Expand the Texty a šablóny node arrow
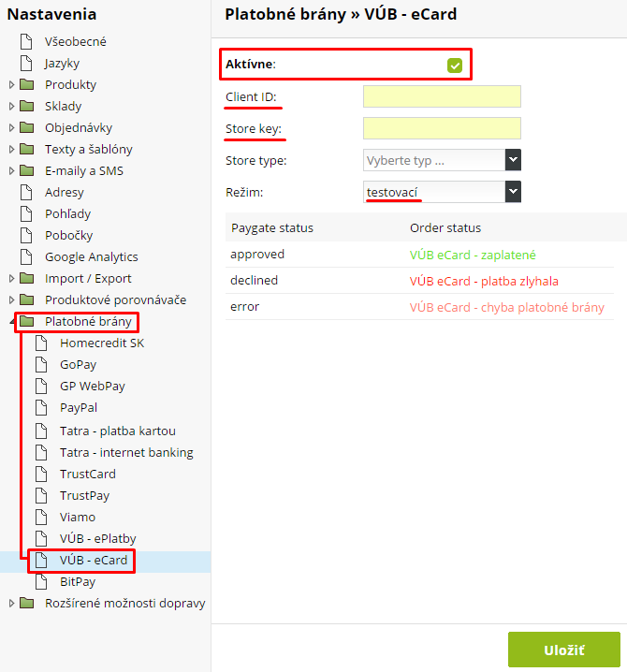 11,149
